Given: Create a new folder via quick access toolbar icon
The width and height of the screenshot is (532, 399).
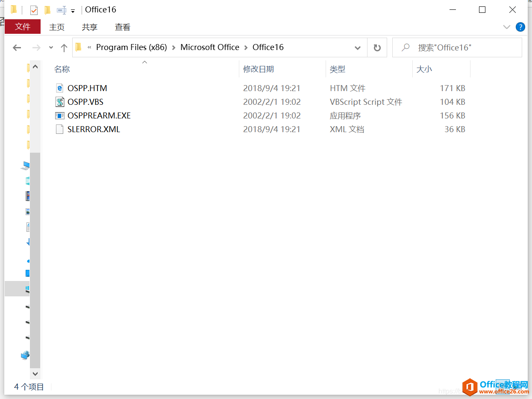Looking at the screenshot, I should (47, 10).
